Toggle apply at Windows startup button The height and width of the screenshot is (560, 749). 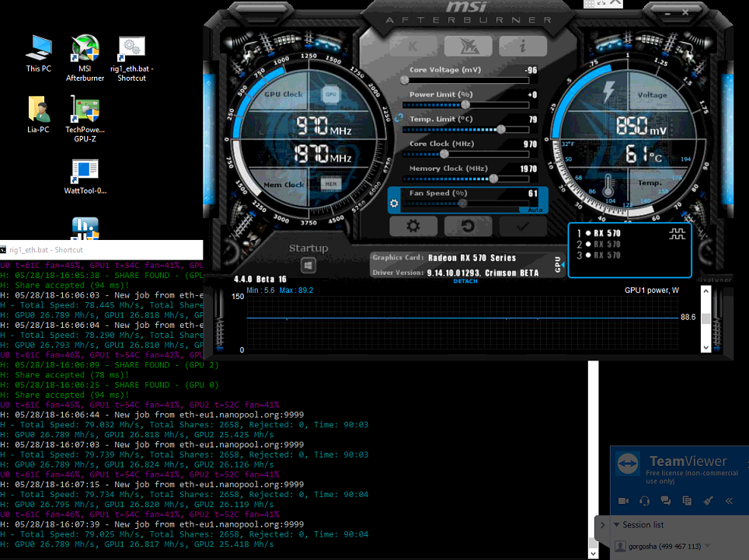coord(308,266)
